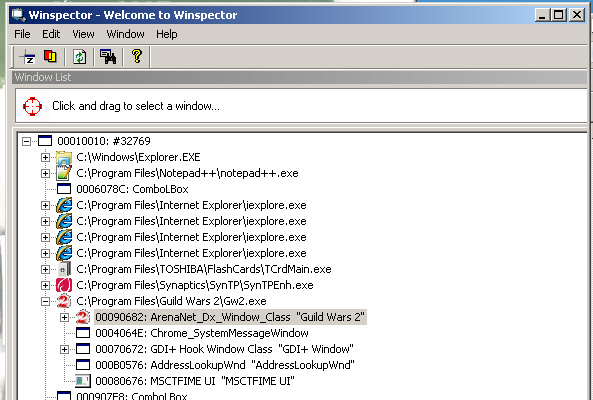Image resolution: width=593 pixels, height=400 pixels.
Task: Select the Synaptics\SynTP\SynTPEnh.exe row
Action: (195, 285)
